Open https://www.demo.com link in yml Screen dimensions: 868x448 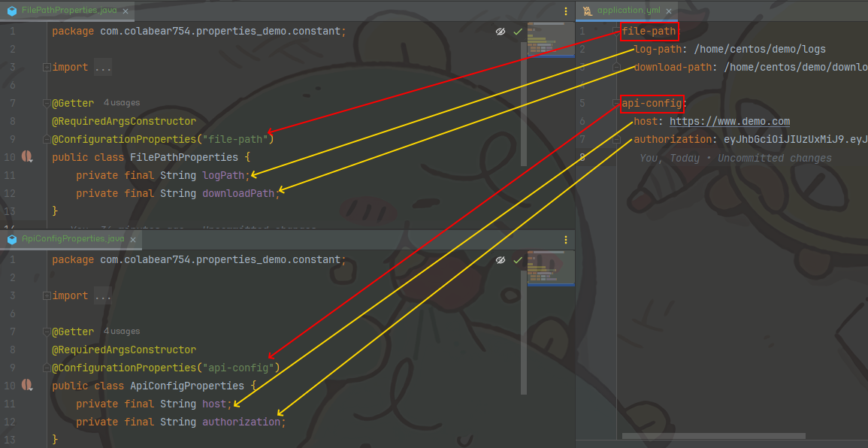coord(730,122)
